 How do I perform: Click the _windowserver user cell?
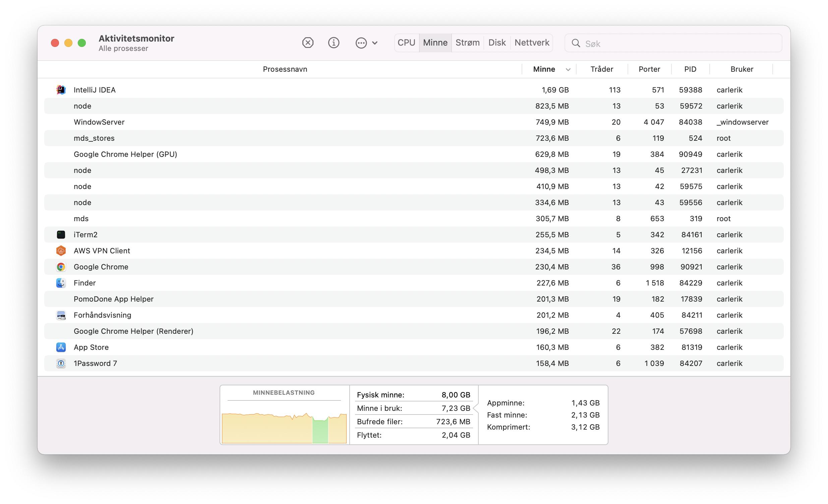point(742,122)
